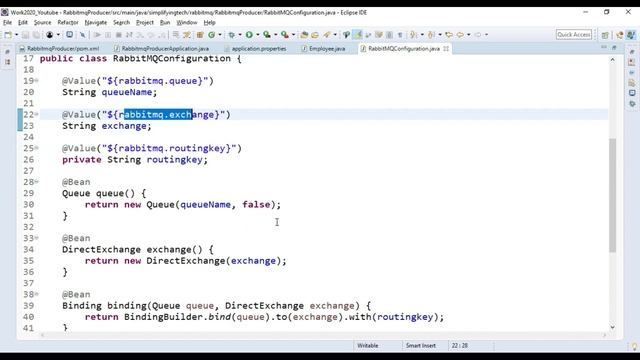Viewport: 640px width, 360px height.
Task: Toggle Skip All Breakpoints
Action: pyautogui.click(x=82, y=35)
